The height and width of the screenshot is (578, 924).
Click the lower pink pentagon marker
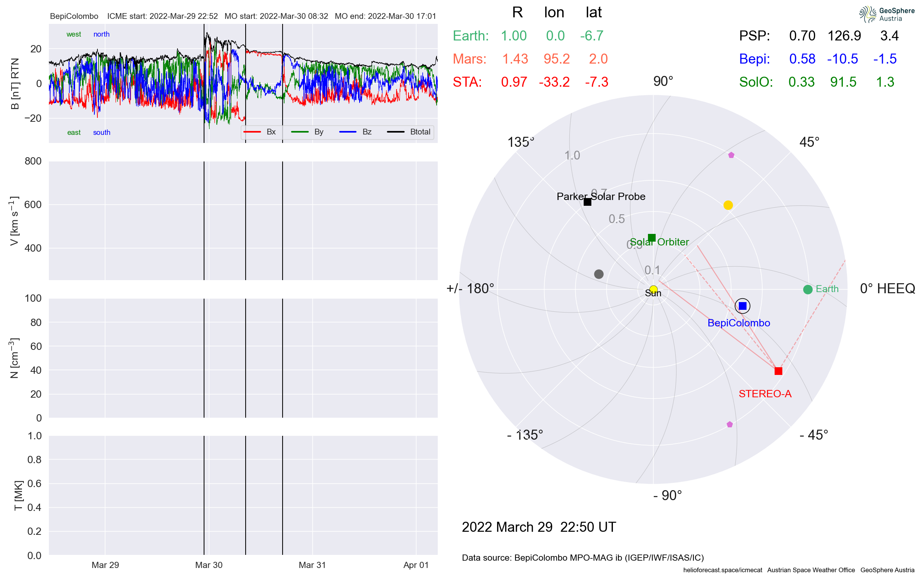pos(730,425)
